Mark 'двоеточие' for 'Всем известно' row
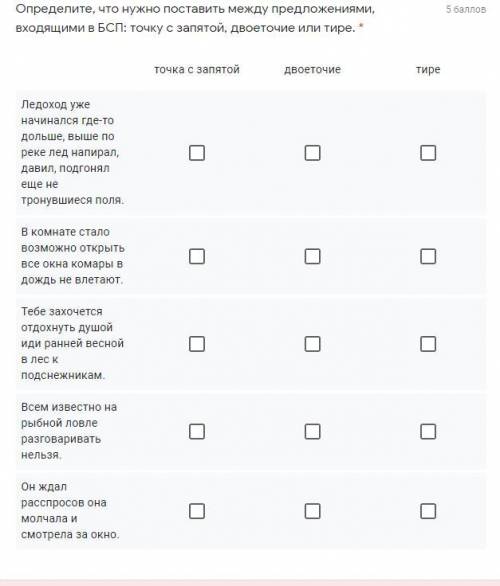 312,431
